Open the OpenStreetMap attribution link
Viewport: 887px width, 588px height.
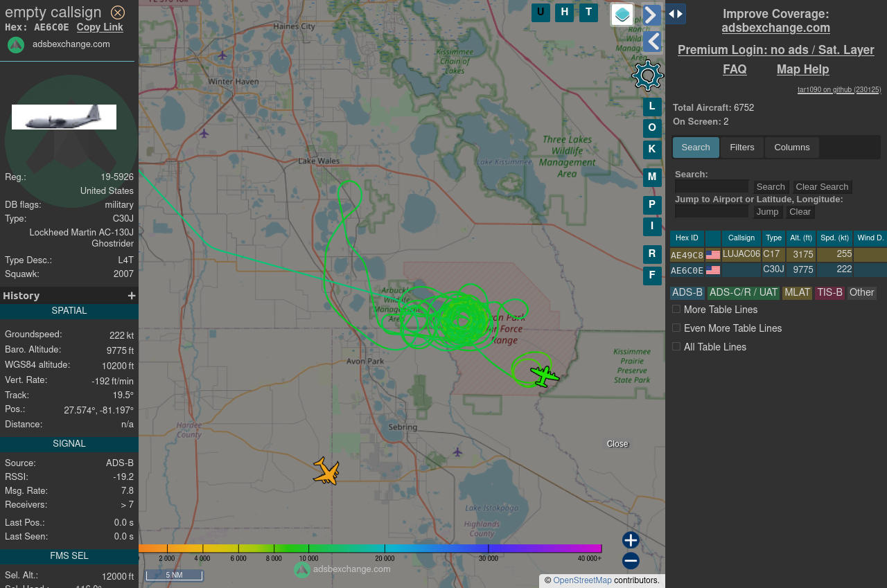582,580
